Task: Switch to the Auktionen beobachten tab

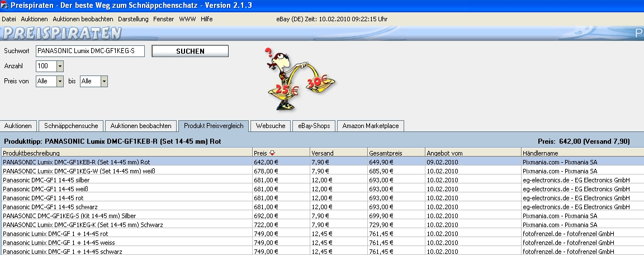Action: coord(141,126)
